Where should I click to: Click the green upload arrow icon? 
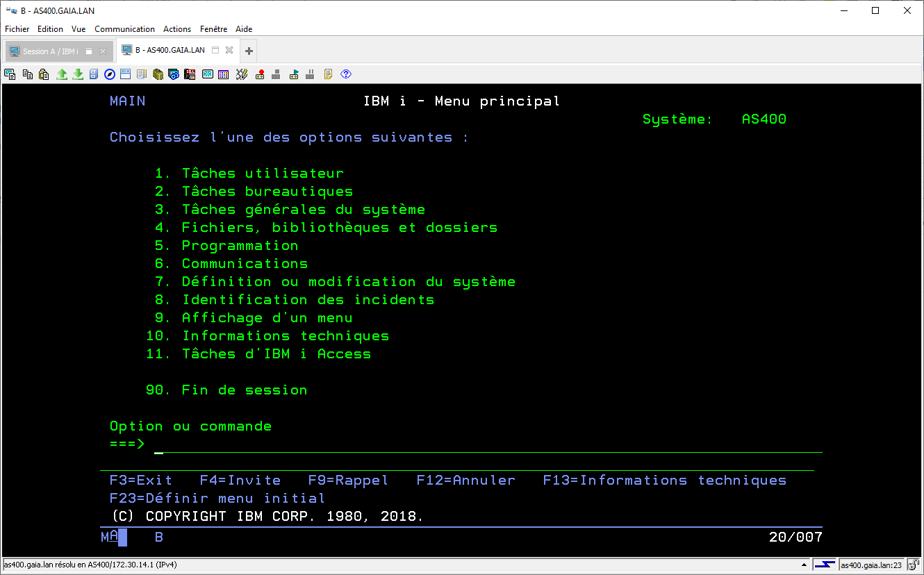pyautogui.click(x=62, y=74)
